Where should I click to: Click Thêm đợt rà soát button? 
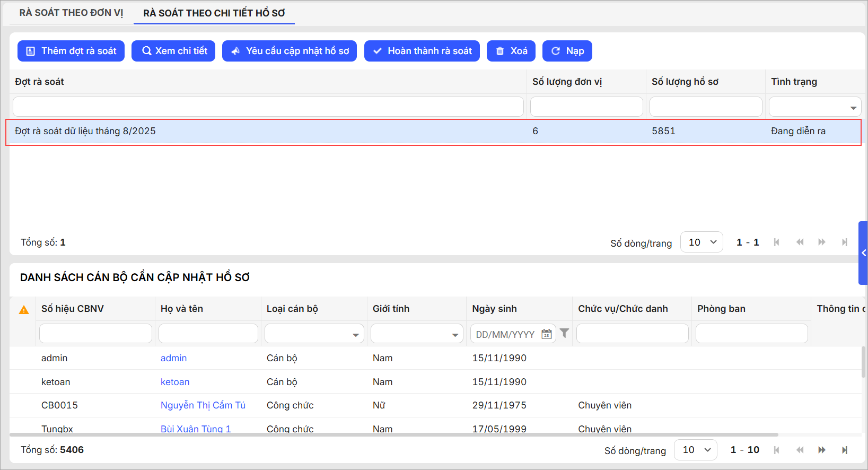71,51
